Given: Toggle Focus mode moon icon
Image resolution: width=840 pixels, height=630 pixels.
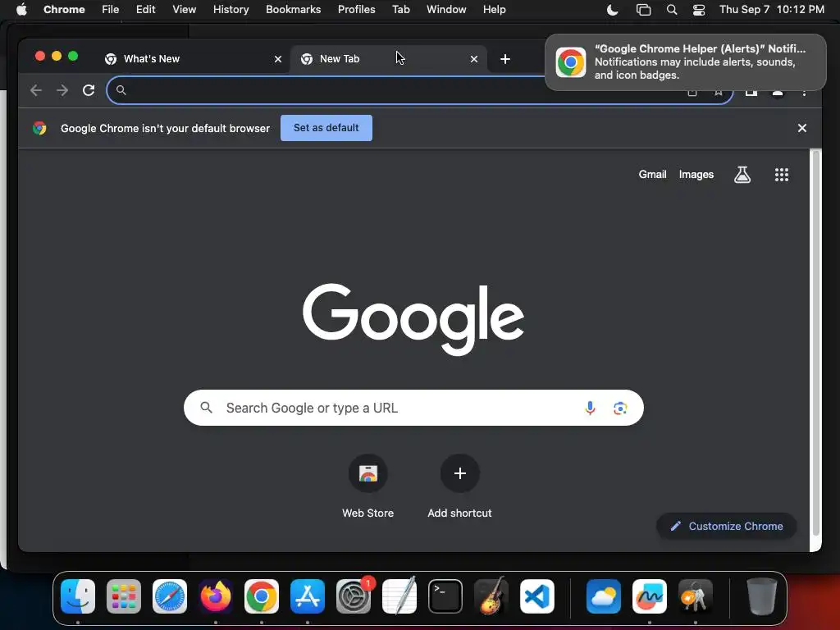Looking at the screenshot, I should [x=612, y=10].
